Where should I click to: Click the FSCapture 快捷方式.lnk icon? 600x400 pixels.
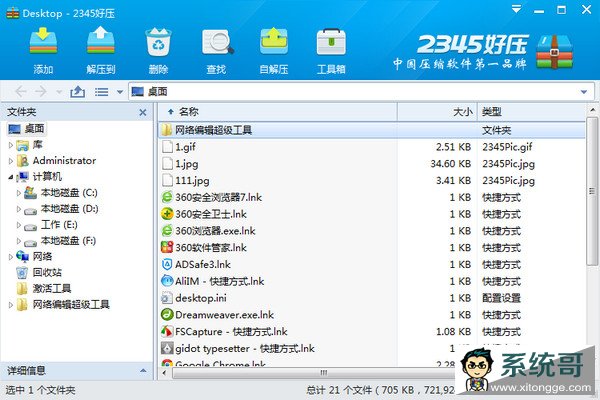point(167,331)
